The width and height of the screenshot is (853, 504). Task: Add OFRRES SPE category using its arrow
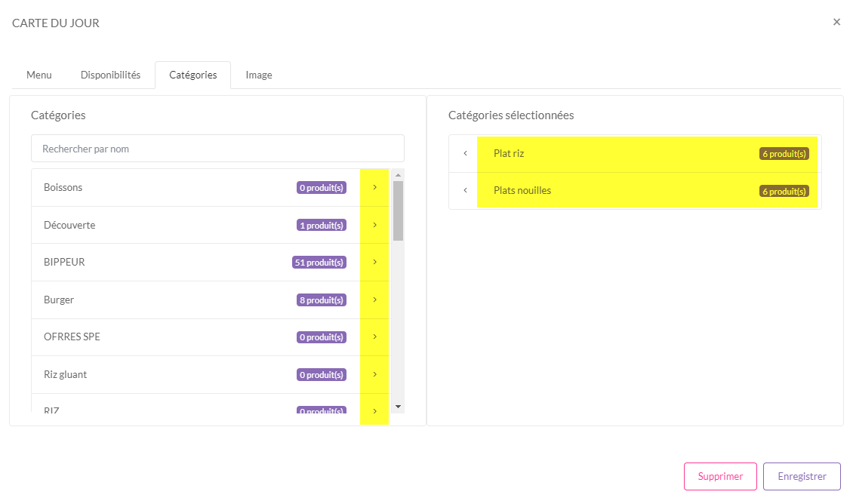tap(374, 337)
